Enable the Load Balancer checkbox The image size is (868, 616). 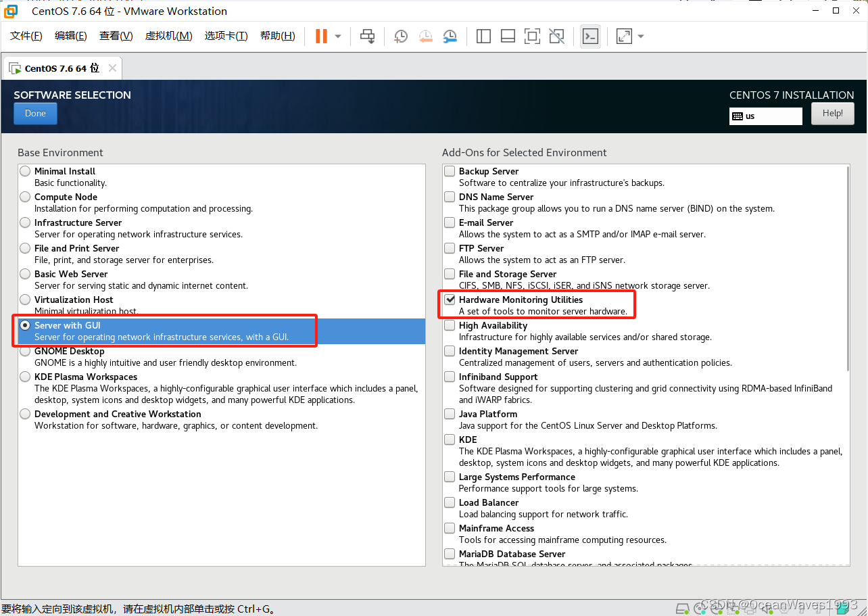(x=450, y=502)
